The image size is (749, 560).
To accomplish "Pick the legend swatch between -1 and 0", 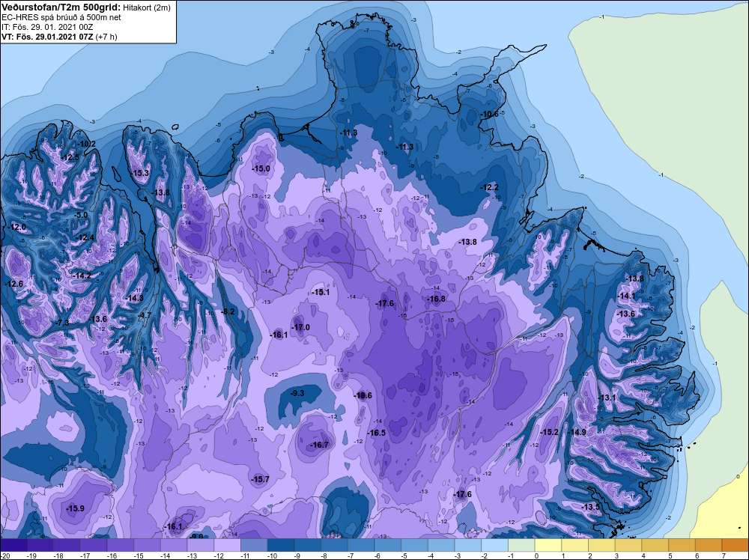I will point(521,545).
